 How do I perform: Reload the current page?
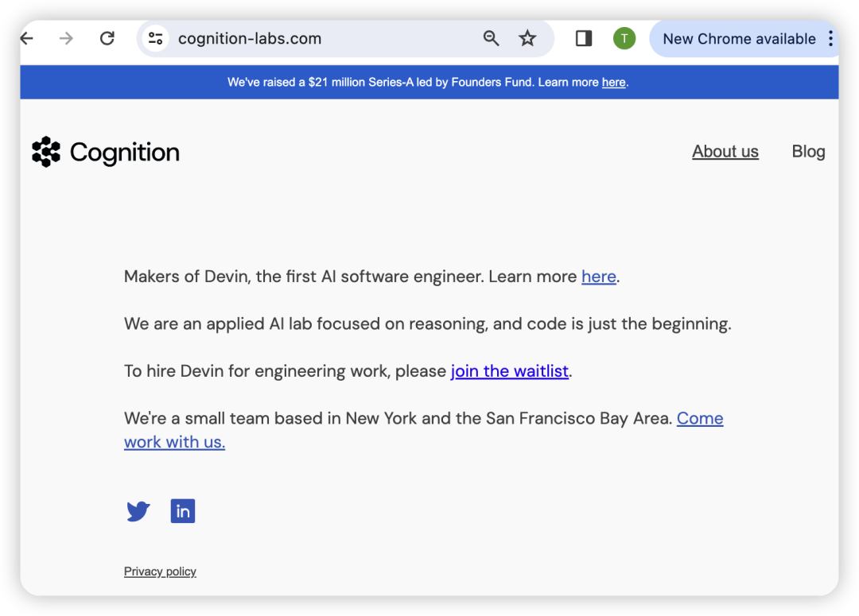[x=107, y=38]
